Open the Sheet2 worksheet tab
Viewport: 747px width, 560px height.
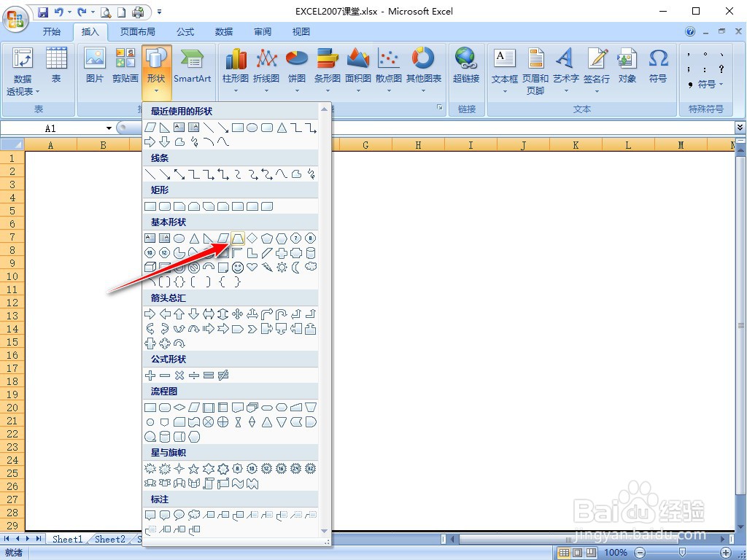[x=110, y=539]
